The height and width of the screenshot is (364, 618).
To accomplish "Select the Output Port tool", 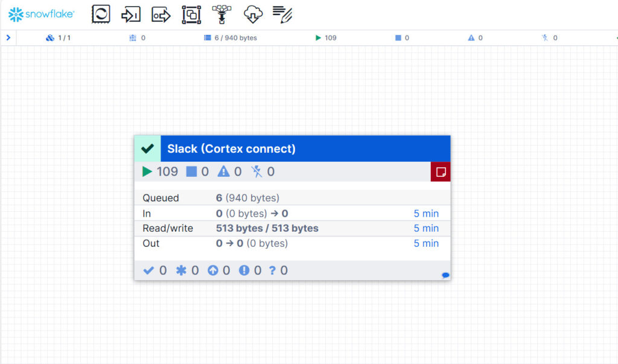I will point(161,14).
